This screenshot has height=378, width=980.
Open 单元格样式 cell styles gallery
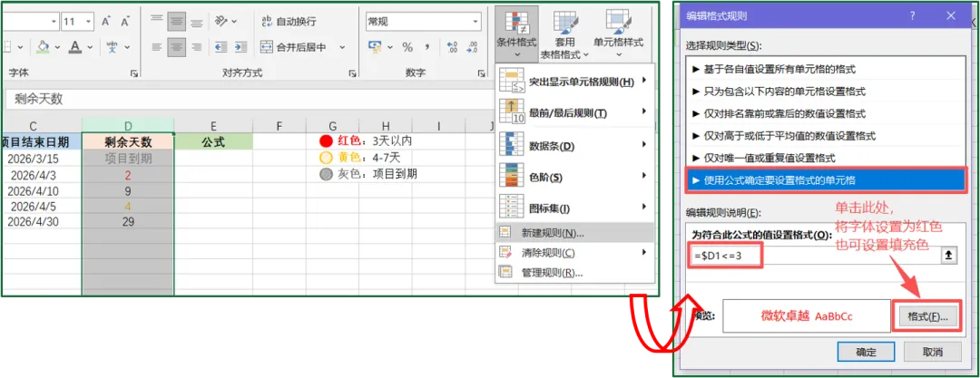click(618, 33)
